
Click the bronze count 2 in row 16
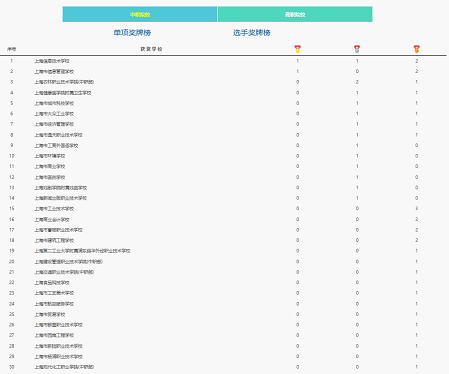coord(417,219)
